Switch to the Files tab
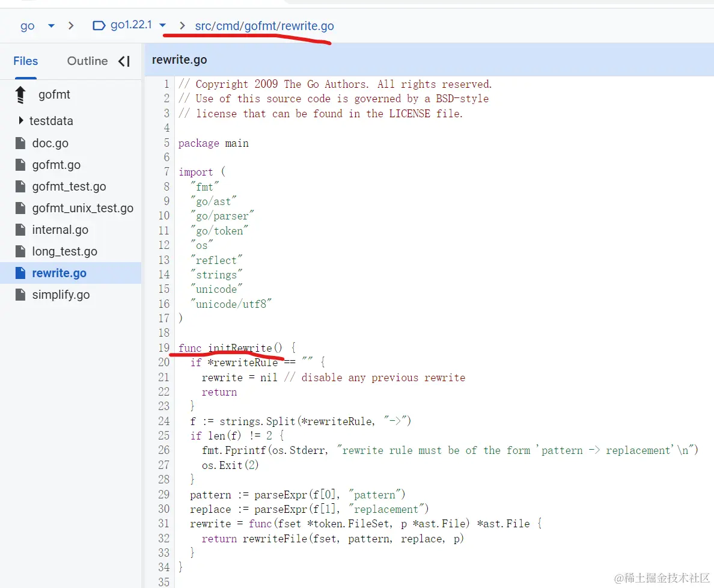714x588 pixels. point(25,61)
